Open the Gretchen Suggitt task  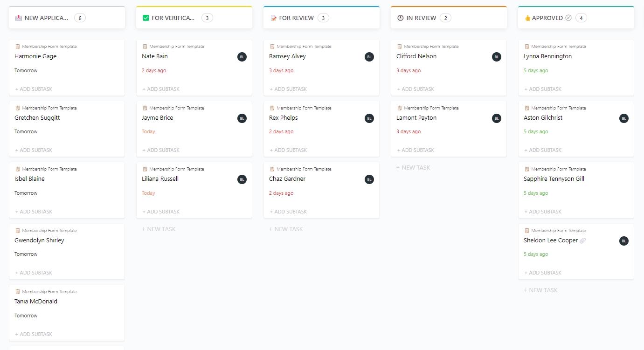click(x=37, y=118)
